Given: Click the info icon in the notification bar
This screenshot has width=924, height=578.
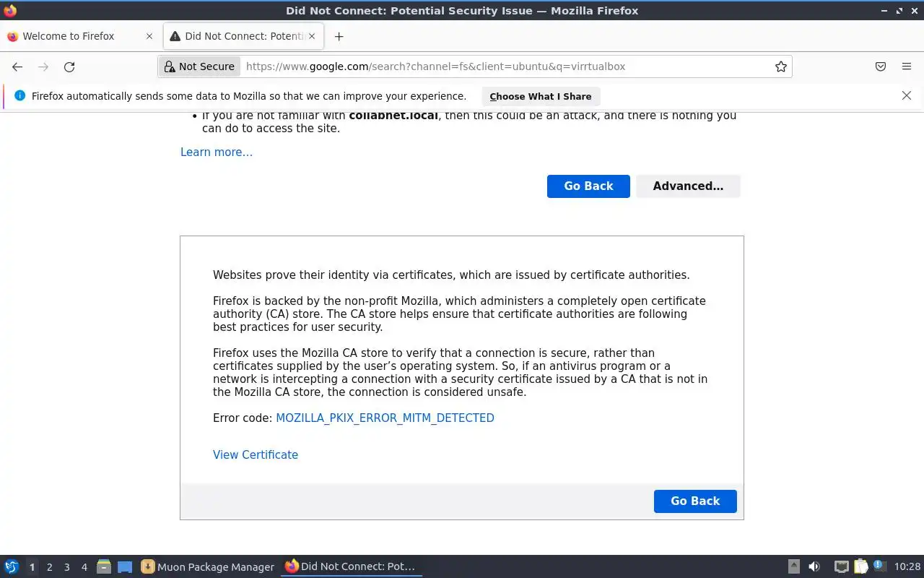Looking at the screenshot, I should [x=19, y=96].
